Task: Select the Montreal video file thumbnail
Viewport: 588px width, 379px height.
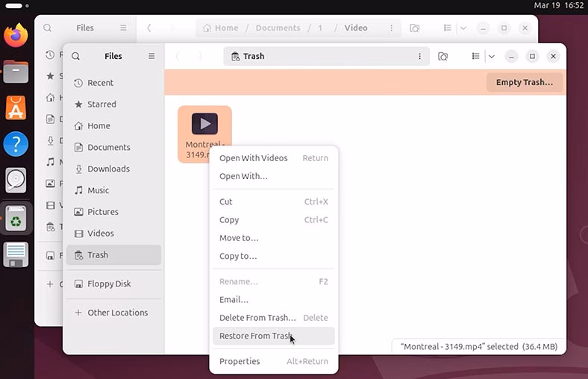Action: click(x=204, y=124)
